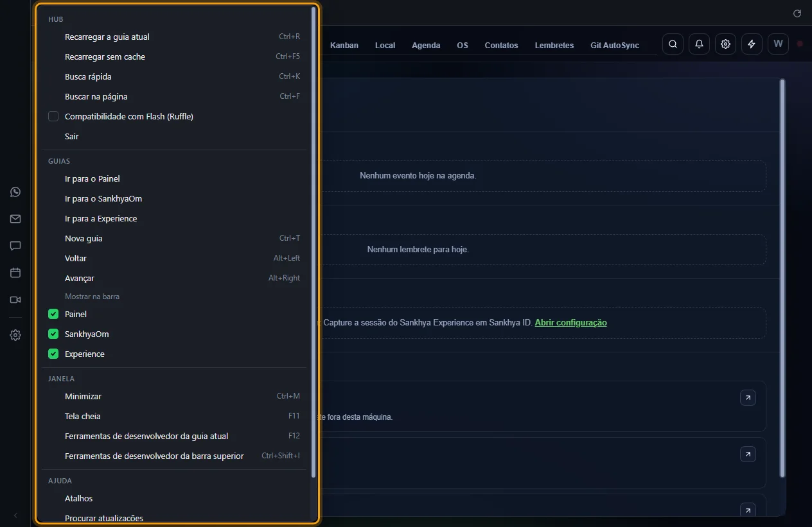Open the chat bubble icon in sidebar

coord(15,246)
